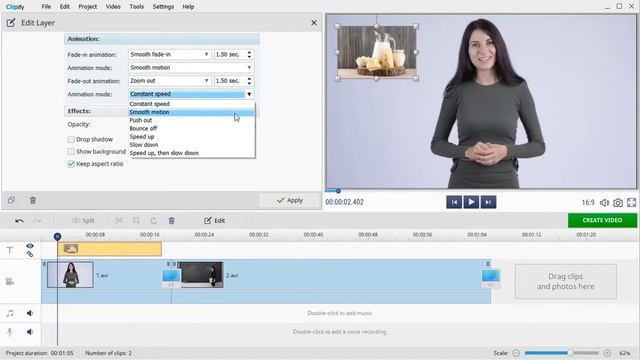The width and height of the screenshot is (640, 360).
Task: Click the transition between 1.avi and 2.avi
Action: pyautogui.click(x=171, y=278)
